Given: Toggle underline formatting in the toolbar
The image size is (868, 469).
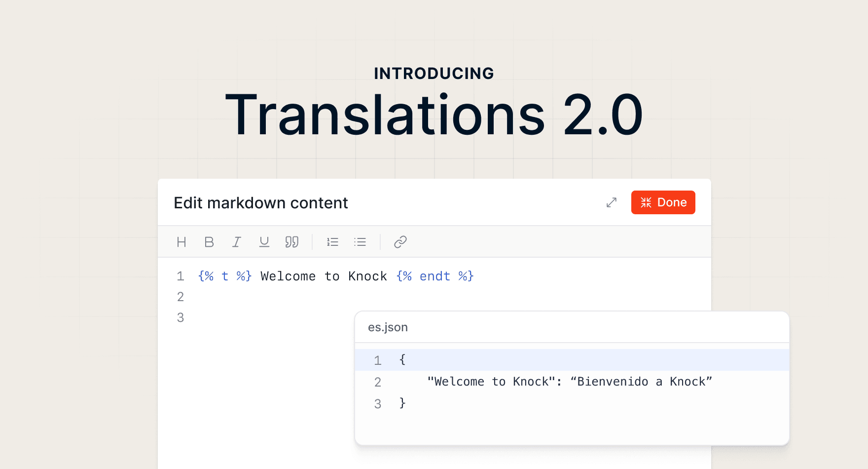Looking at the screenshot, I should (264, 242).
